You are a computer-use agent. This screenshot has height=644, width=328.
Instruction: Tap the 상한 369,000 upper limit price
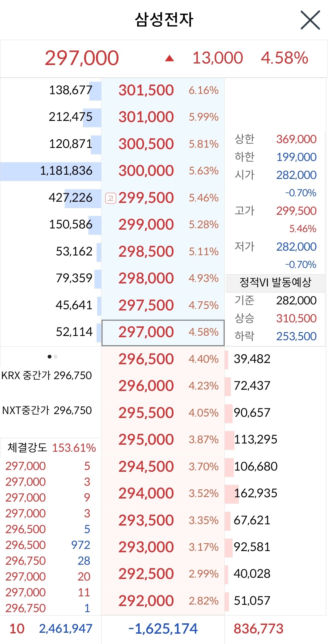pyautogui.click(x=275, y=139)
